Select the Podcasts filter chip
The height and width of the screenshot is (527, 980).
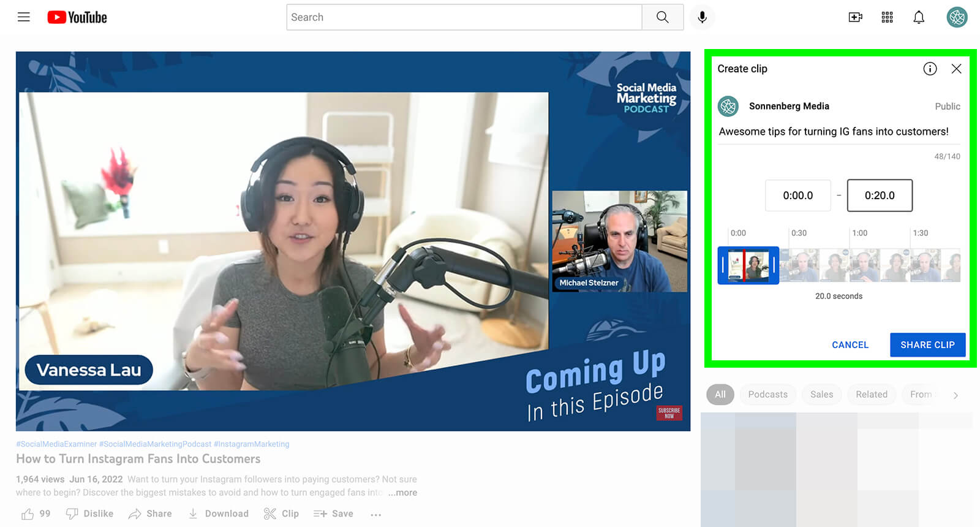[x=767, y=395]
